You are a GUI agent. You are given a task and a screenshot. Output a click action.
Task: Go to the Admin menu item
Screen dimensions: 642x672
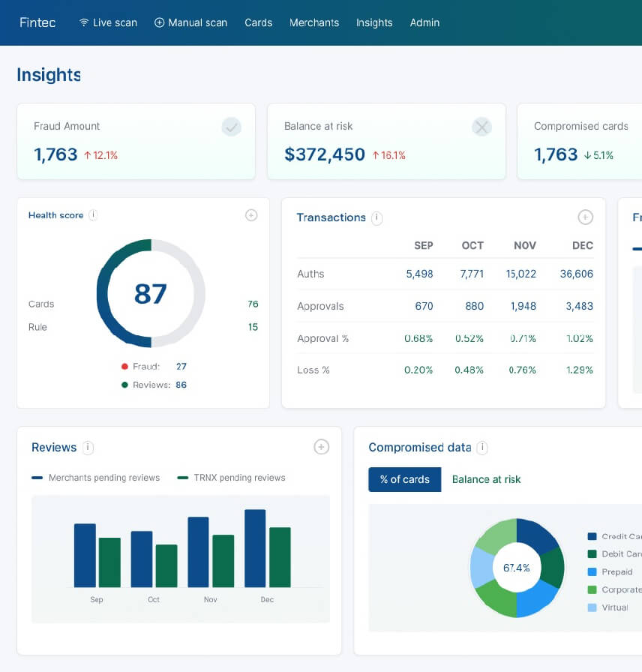(424, 22)
